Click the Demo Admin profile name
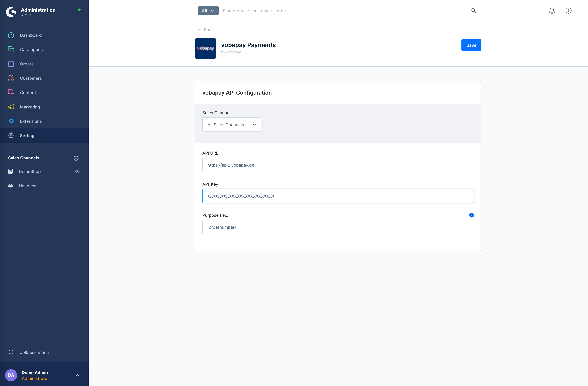 (x=35, y=372)
